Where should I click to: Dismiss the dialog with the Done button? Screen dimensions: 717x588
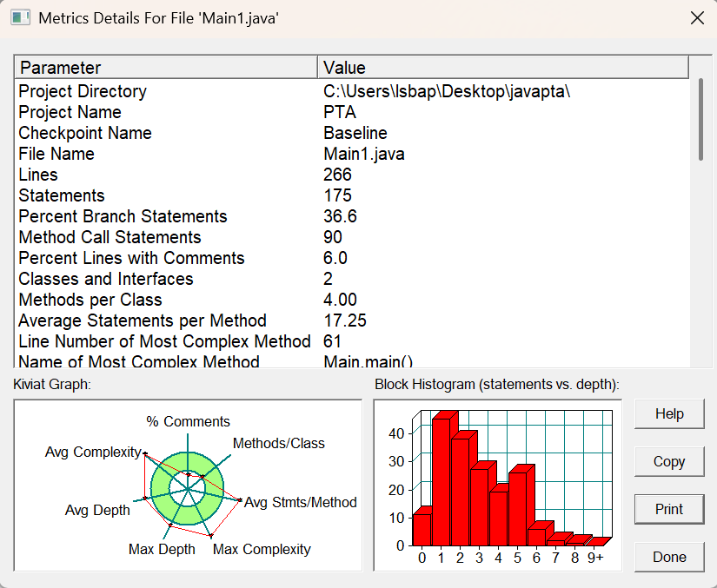coord(669,557)
